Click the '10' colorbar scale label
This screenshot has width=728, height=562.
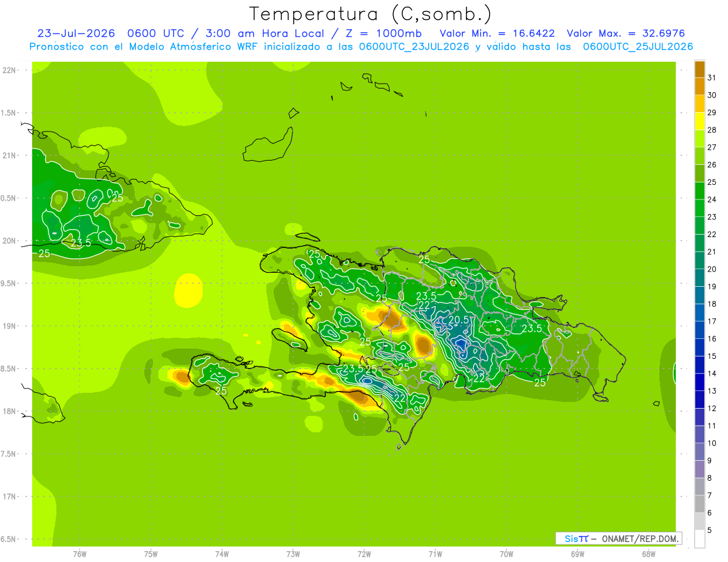[x=712, y=443]
